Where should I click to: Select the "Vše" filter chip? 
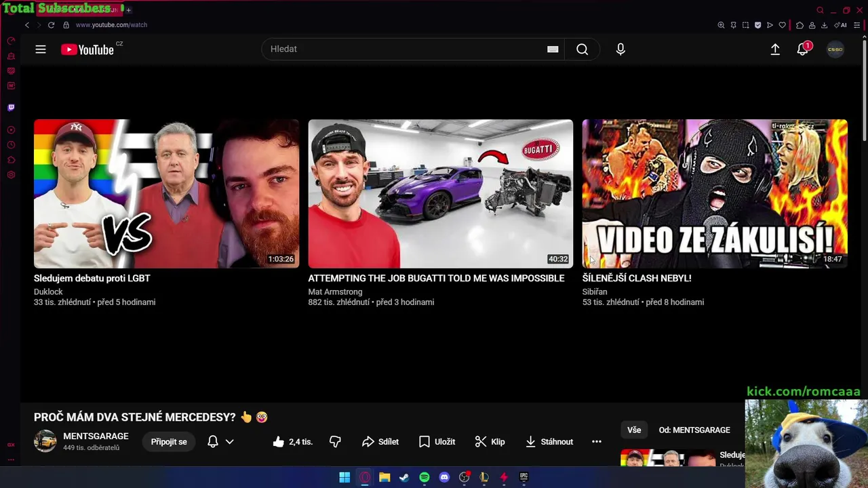(634, 430)
